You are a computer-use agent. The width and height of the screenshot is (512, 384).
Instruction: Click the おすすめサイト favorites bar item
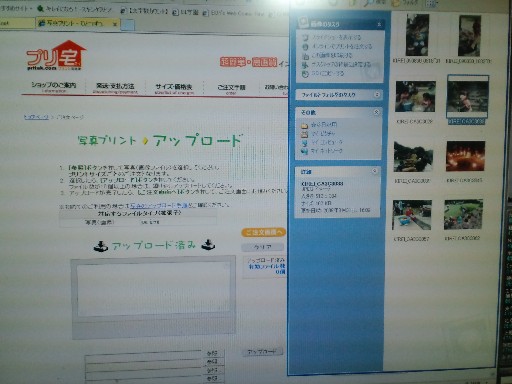tap(15, 9)
